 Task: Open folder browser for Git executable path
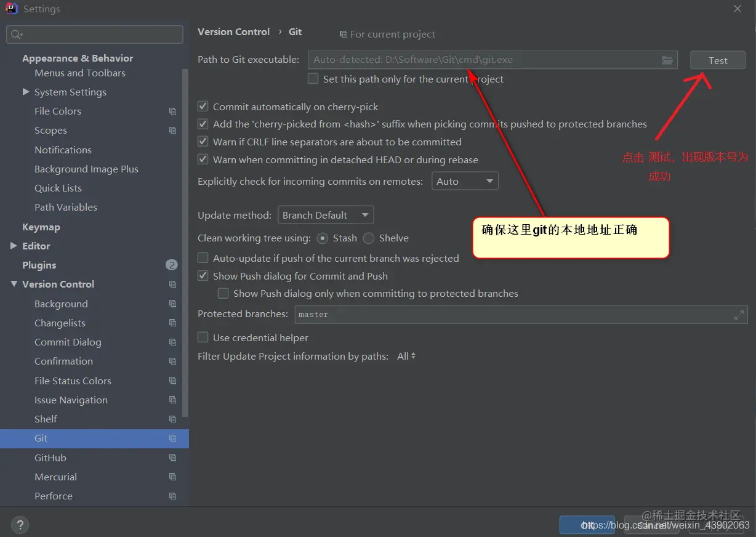coord(667,60)
